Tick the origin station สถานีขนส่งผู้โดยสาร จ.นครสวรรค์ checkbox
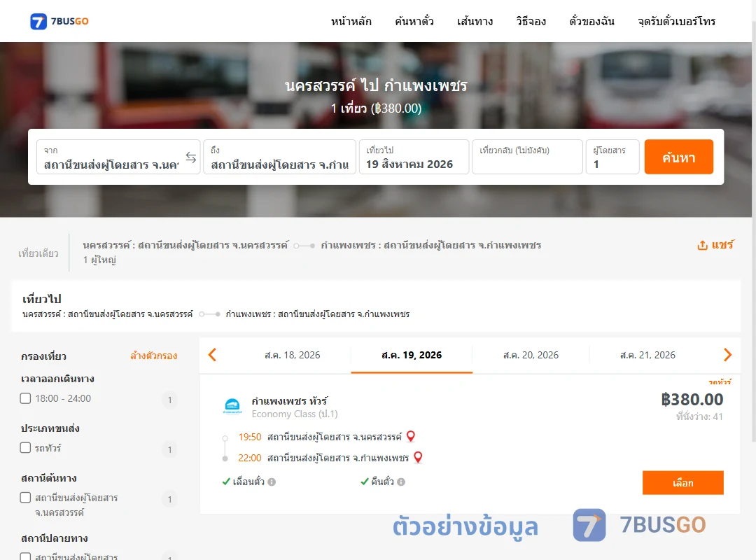The image size is (756, 560). [x=26, y=497]
